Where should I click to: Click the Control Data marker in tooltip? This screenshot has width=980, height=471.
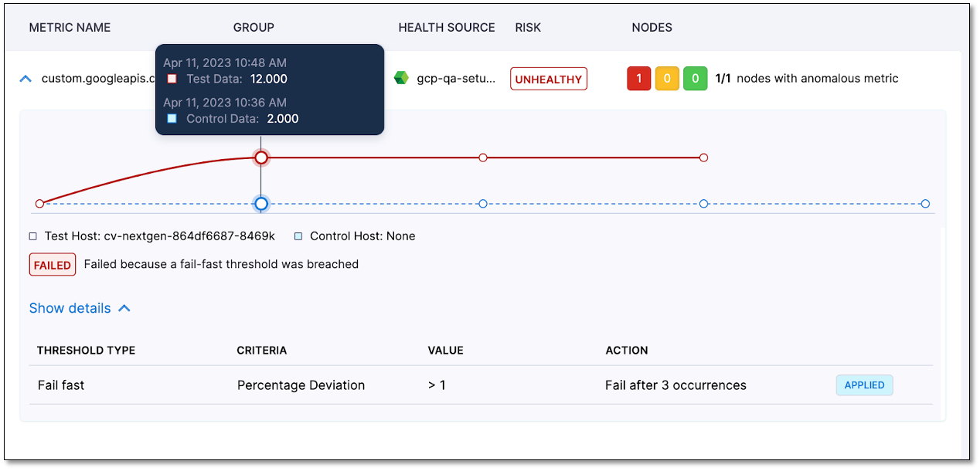172,118
